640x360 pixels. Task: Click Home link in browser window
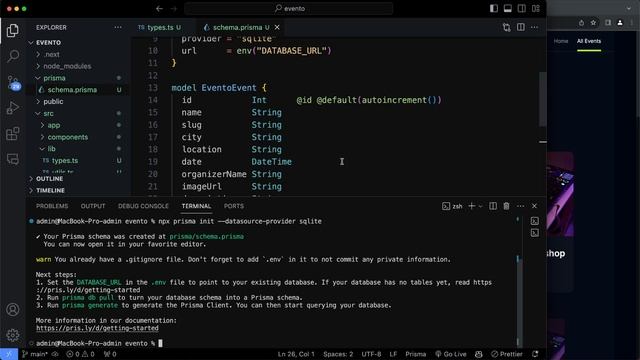(x=561, y=41)
